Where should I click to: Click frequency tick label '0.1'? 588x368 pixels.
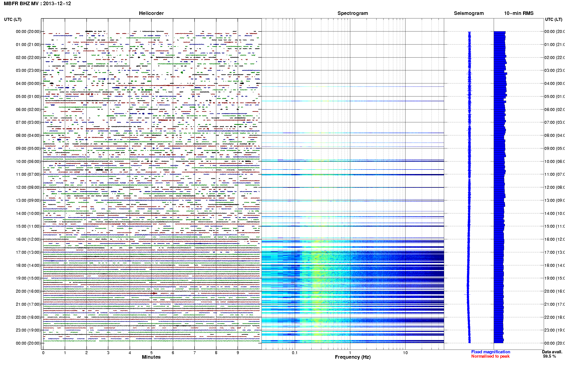click(295, 353)
